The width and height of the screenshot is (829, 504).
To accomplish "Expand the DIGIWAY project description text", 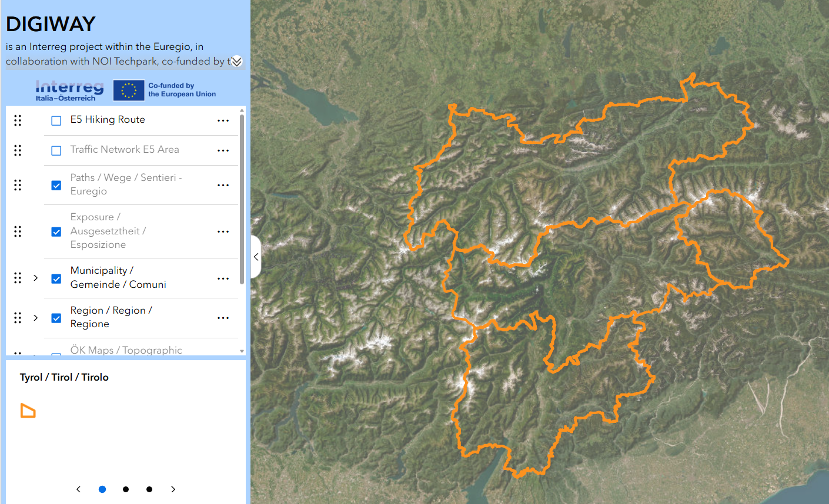I will pyautogui.click(x=236, y=62).
